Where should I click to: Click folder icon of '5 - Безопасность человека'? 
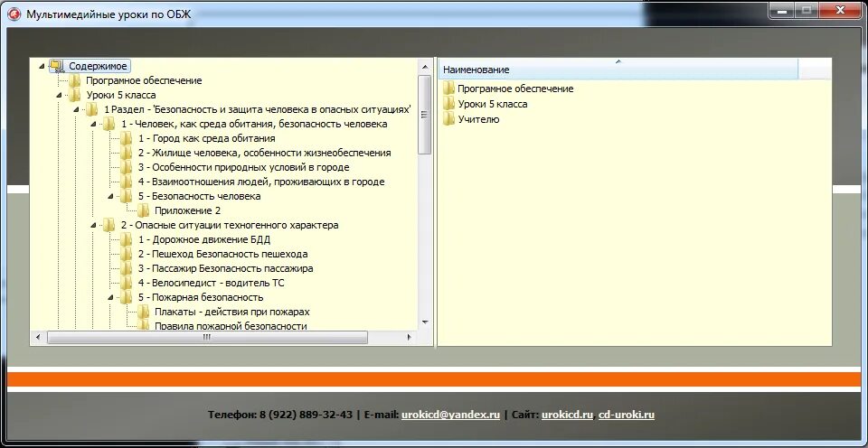tap(127, 196)
